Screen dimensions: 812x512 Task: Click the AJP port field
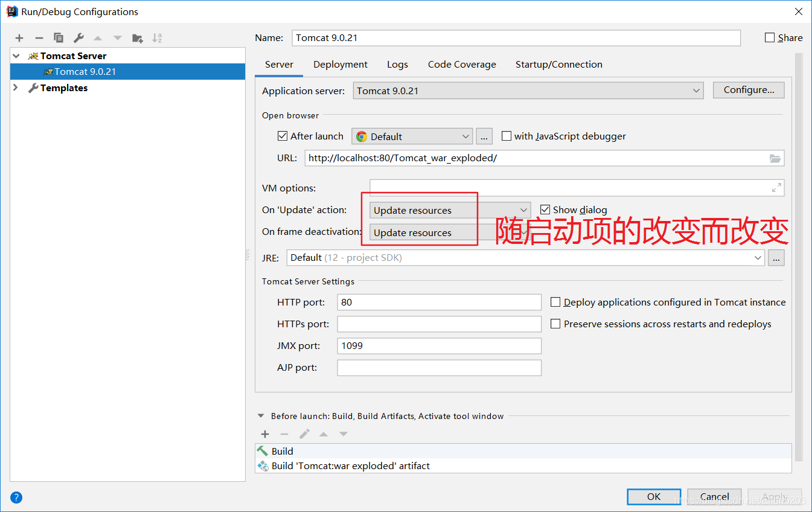440,368
